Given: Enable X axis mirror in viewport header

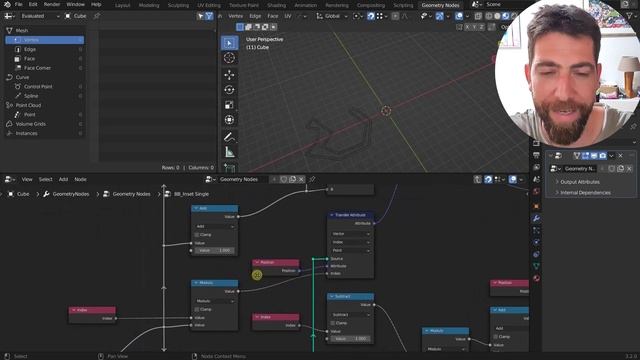Looking at the screenshot, I should pyautogui.click(x=468, y=27).
